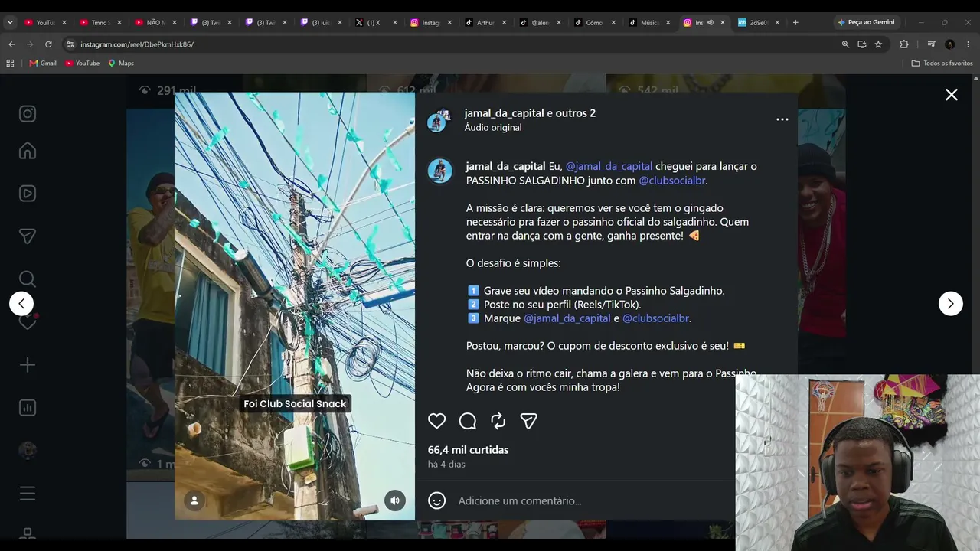The width and height of the screenshot is (980, 551).
Task: Open the 'Todos os favoritos' folder
Action: pyautogui.click(x=942, y=64)
